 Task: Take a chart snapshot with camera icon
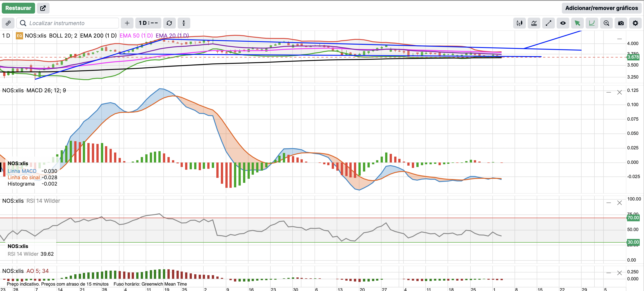621,23
